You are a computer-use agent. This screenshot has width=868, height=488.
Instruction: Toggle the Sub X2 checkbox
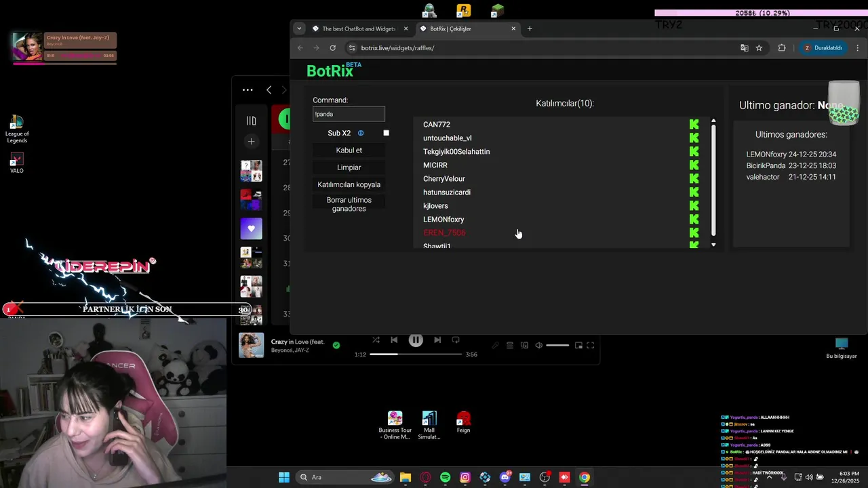tap(387, 133)
